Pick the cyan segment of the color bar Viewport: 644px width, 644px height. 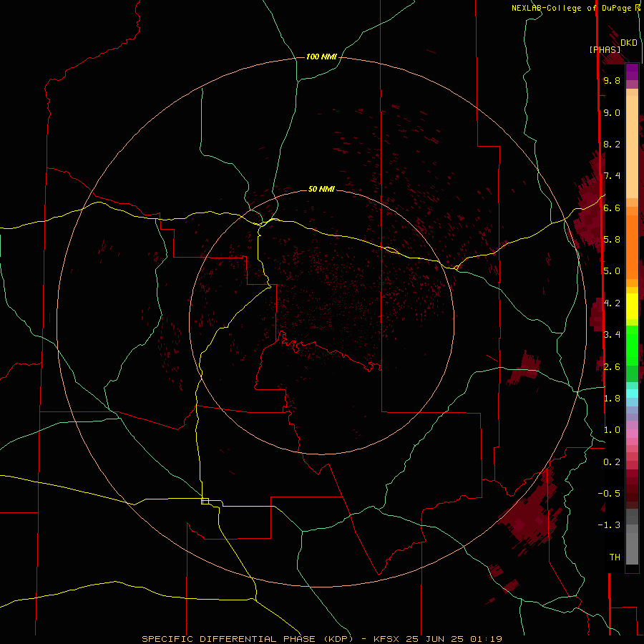632,394
